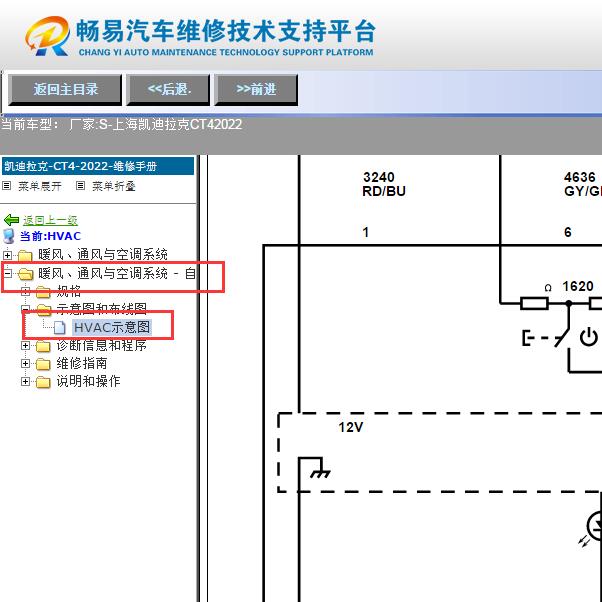Click 返回主目录 button
602x602 pixels.
point(65,90)
